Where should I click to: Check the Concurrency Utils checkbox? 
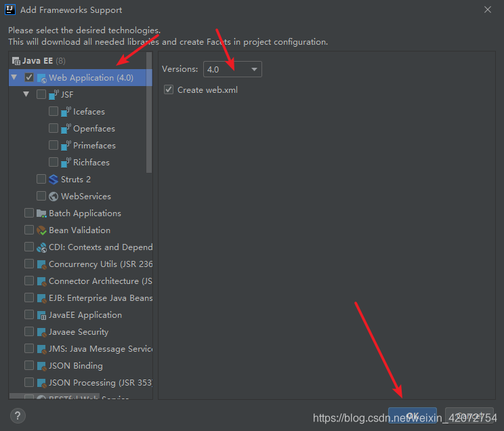pyautogui.click(x=29, y=264)
